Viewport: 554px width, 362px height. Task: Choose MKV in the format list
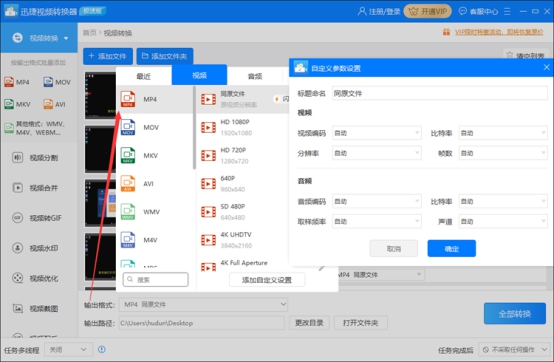click(155, 156)
